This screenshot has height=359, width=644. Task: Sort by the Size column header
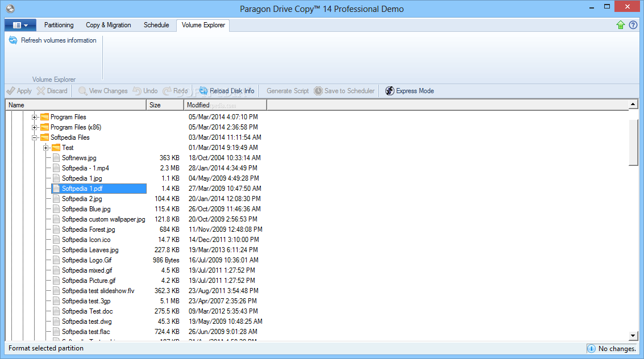click(165, 105)
